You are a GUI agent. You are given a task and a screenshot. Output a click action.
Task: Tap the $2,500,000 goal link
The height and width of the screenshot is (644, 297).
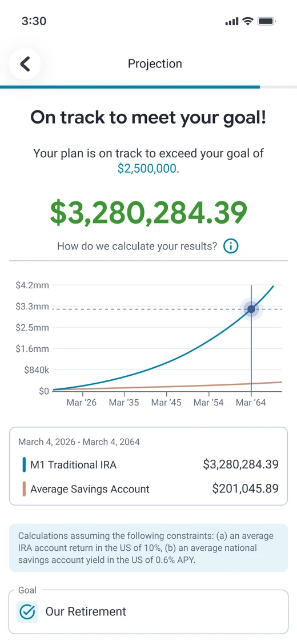tap(147, 169)
